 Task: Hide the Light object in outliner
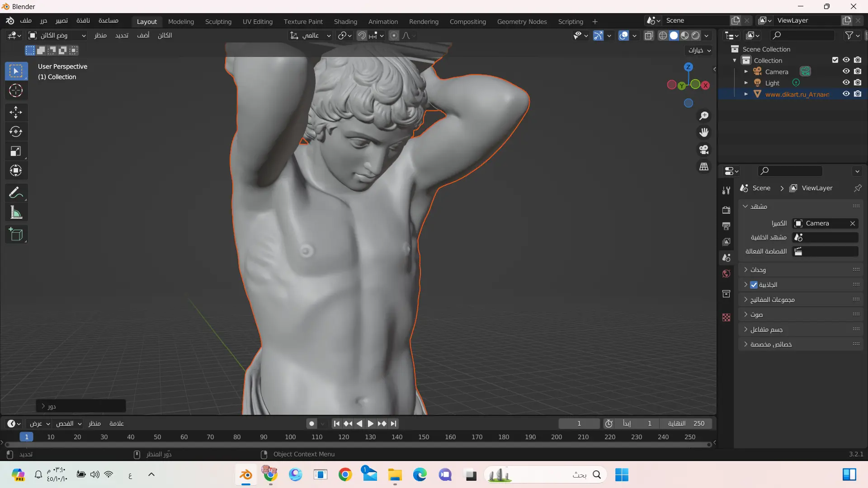click(x=846, y=83)
